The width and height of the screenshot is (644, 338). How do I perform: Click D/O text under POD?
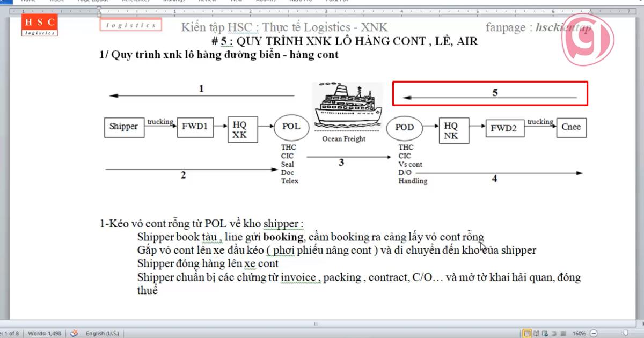click(405, 173)
